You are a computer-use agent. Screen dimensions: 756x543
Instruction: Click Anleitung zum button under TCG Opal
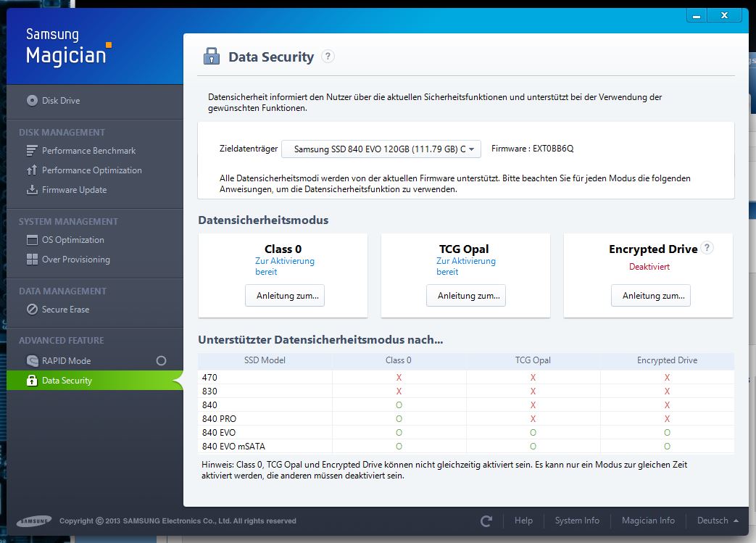tap(466, 296)
